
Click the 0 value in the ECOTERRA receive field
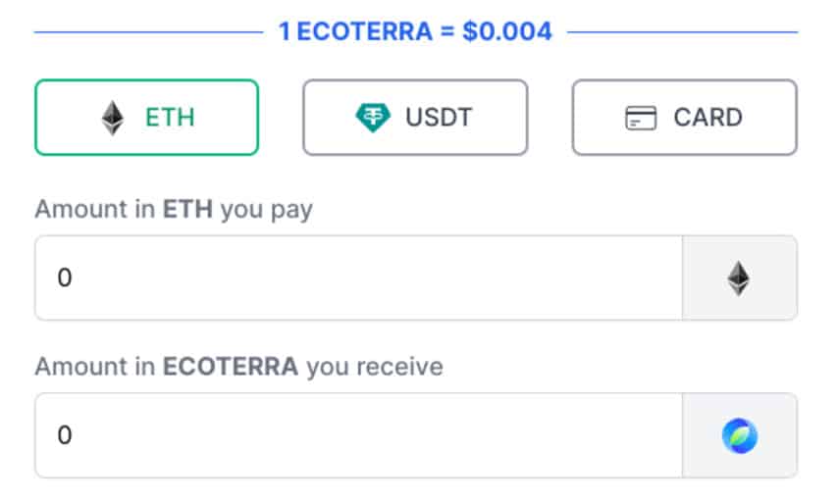point(65,435)
